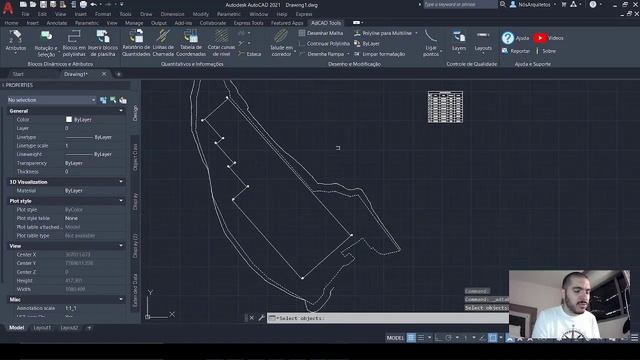
Task: Click the AutoCAD application menu logo
Action: (8, 7)
